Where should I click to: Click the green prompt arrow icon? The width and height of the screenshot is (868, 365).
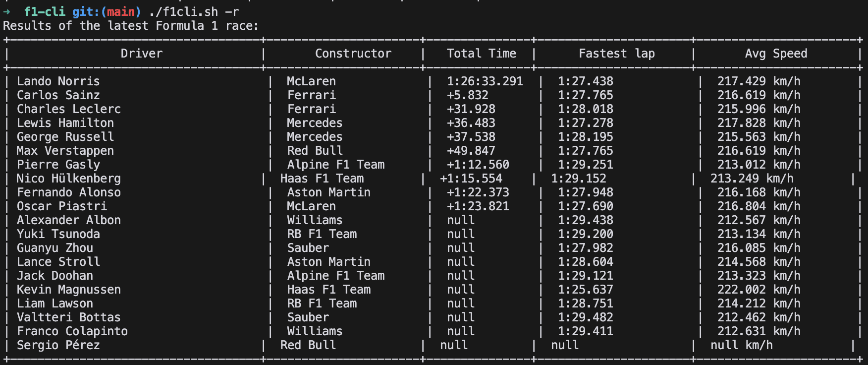click(7, 11)
